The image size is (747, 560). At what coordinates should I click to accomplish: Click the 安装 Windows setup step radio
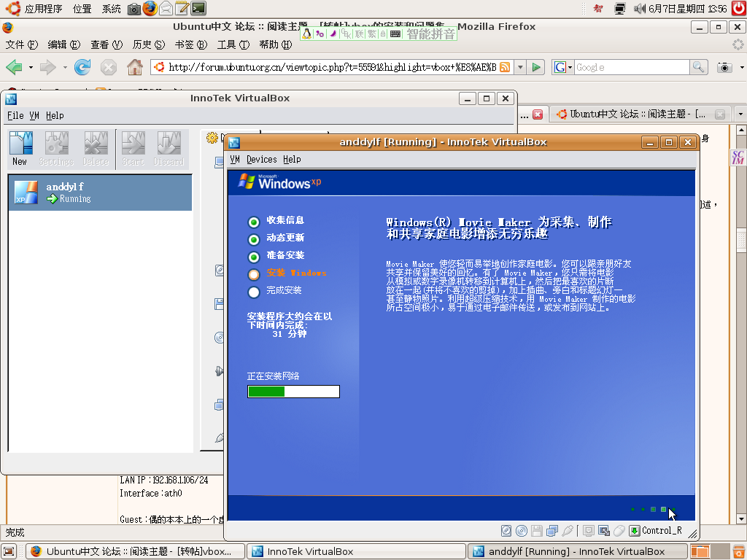click(x=253, y=274)
